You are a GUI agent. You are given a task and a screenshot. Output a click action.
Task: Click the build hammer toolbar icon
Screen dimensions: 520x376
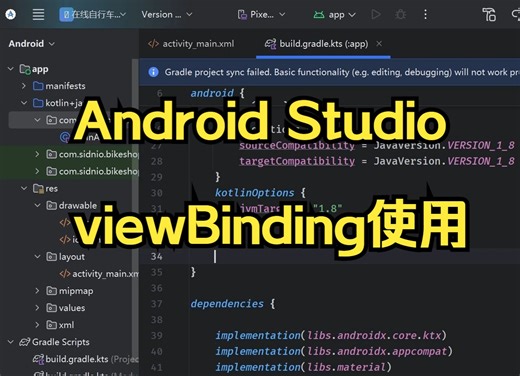click(489, 14)
